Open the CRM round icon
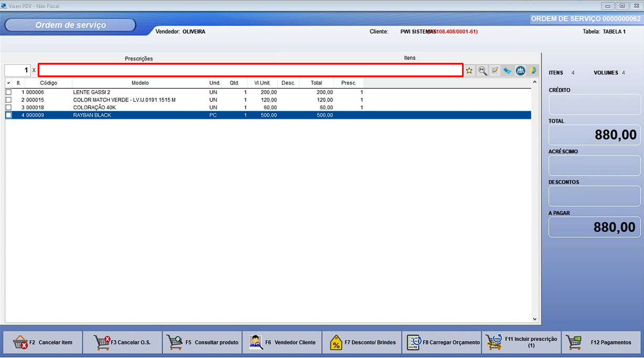This screenshot has height=358, width=644. pyautogui.click(x=520, y=70)
